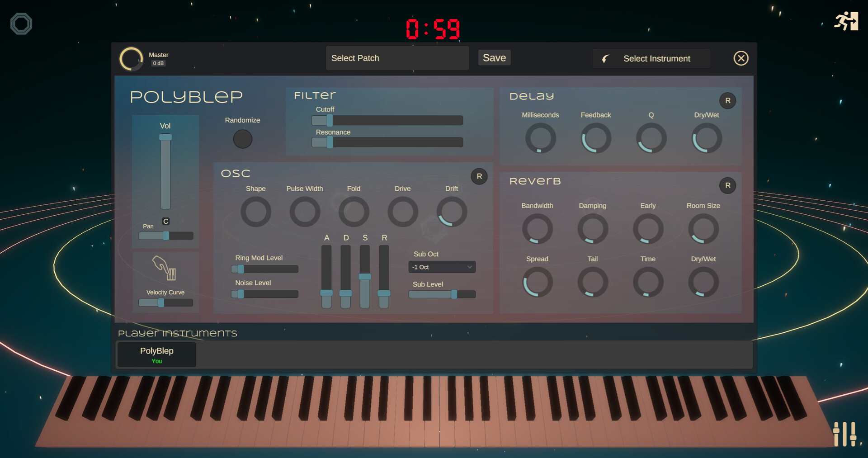The height and width of the screenshot is (458, 868).
Task: Reset the Reverb section using R
Action: (727, 185)
